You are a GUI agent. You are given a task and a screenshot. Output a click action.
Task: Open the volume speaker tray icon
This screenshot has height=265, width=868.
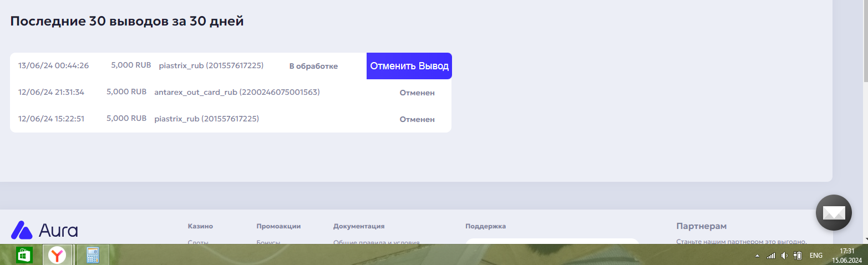click(784, 256)
